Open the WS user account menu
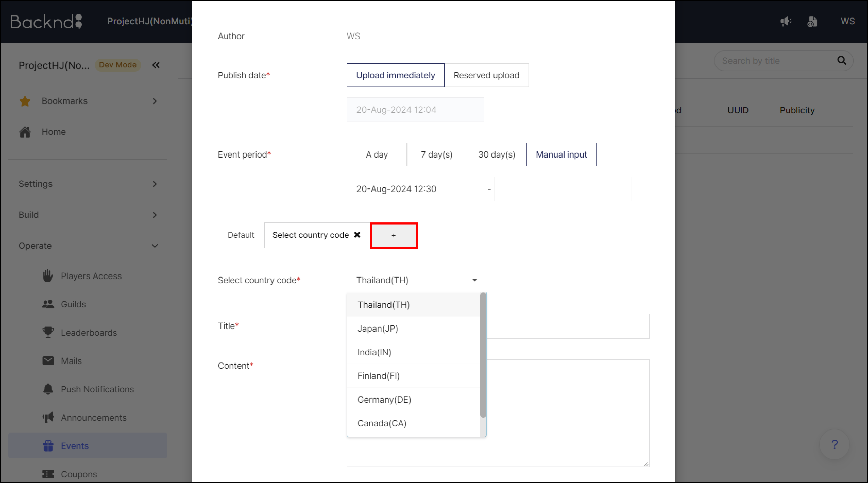This screenshot has height=483, width=868. [x=847, y=21]
